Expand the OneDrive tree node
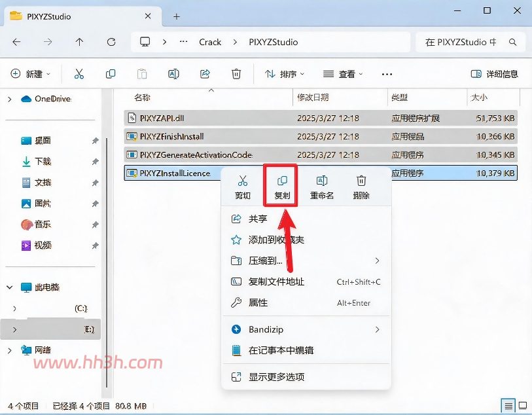 pyautogui.click(x=10, y=99)
